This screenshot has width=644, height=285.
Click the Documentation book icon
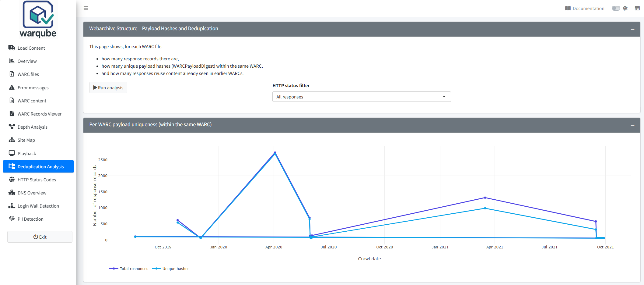[568, 8]
